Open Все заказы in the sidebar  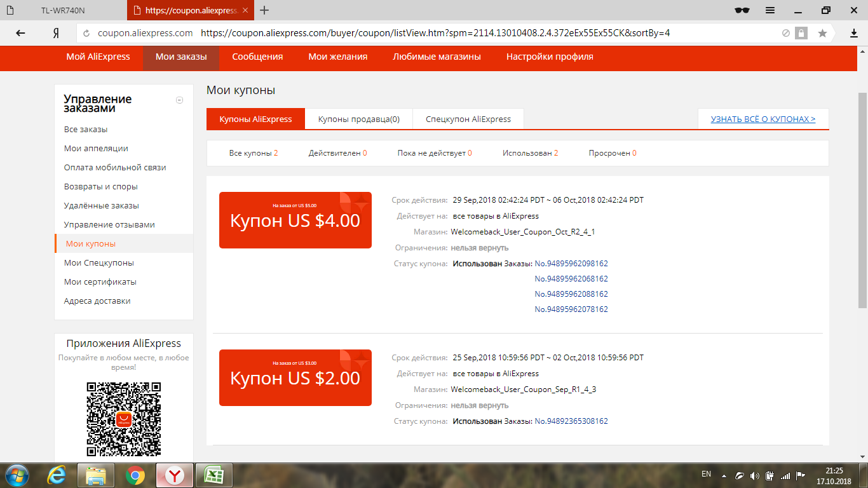point(86,130)
